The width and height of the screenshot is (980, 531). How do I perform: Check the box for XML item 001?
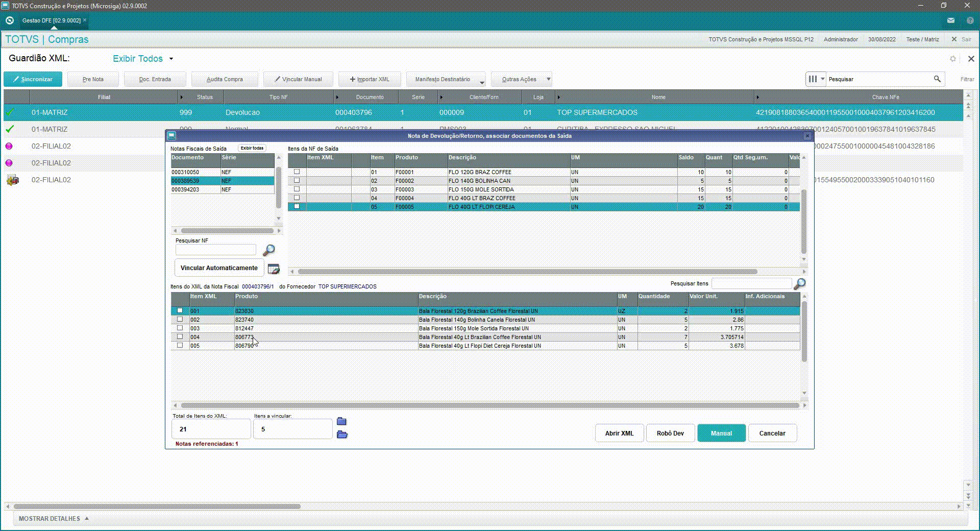[x=180, y=310]
